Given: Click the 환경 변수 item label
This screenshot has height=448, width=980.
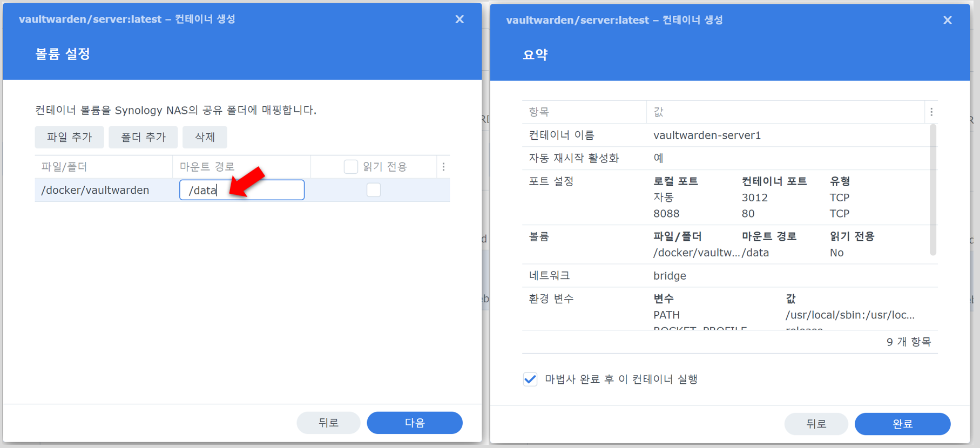Looking at the screenshot, I should 551,299.
